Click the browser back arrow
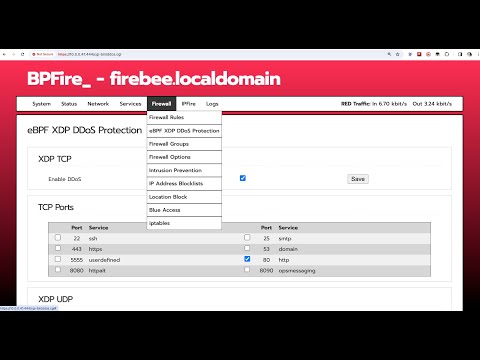The image size is (480, 360). tap(4, 54)
